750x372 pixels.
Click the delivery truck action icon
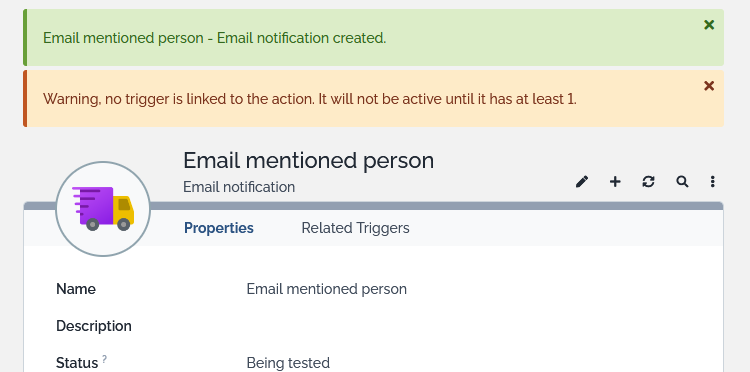click(103, 209)
